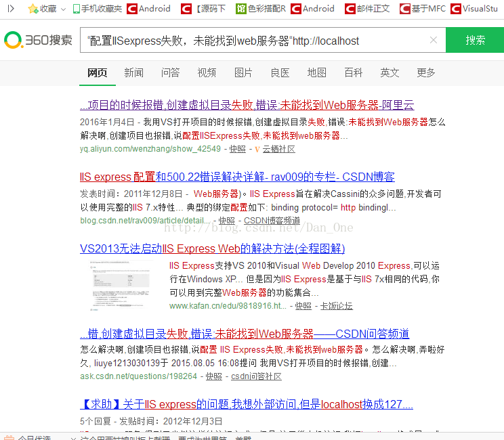504x440 pixels.
Task: Click the V verified icon beside 云栖社区
Action: [257, 150]
